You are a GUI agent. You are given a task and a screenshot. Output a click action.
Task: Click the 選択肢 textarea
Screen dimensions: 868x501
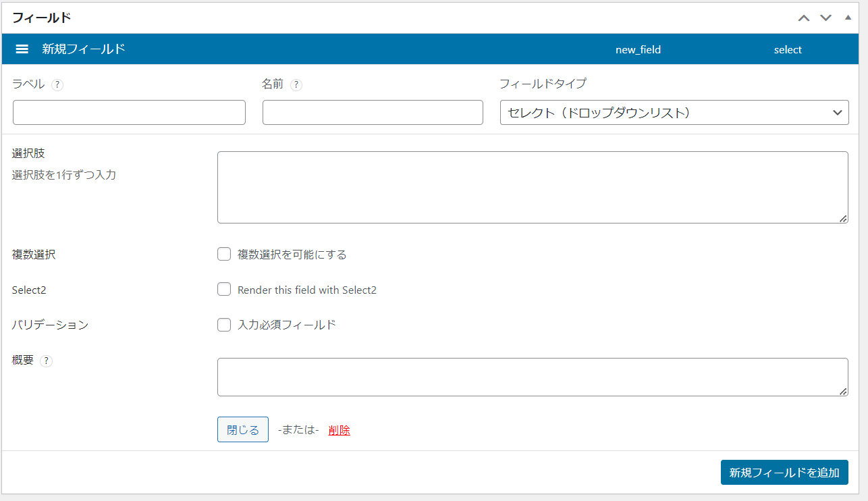point(533,187)
